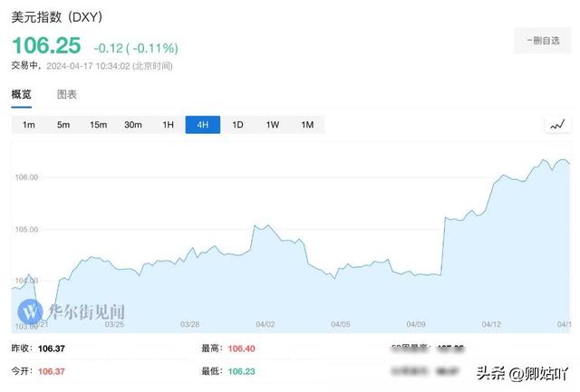This screenshot has height=392, width=580.
Task: Click the 04/05 date axis label
Action: pyautogui.click(x=341, y=324)
